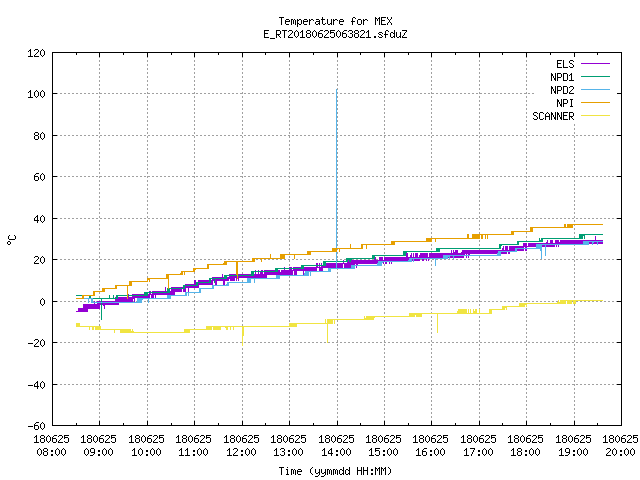Image resolution: width=640 pixels, height=480 pixels.
Task: Click the x-axis tick label '20:00'
Action: point(620,452)
